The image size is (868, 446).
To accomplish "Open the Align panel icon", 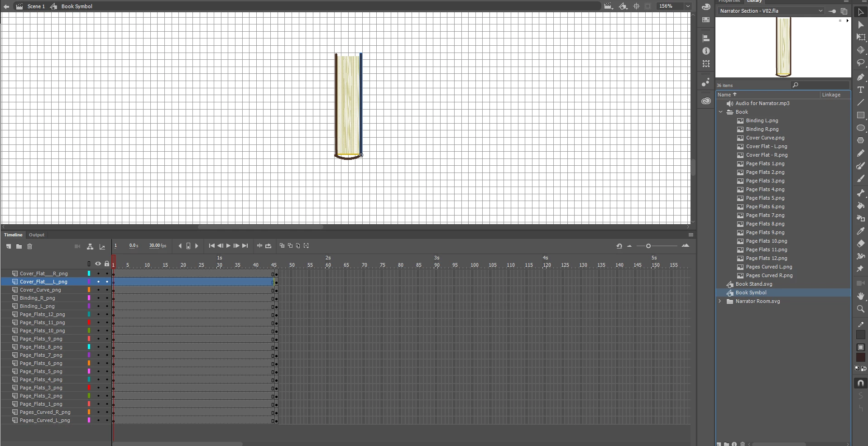I will tap(706, 38).
